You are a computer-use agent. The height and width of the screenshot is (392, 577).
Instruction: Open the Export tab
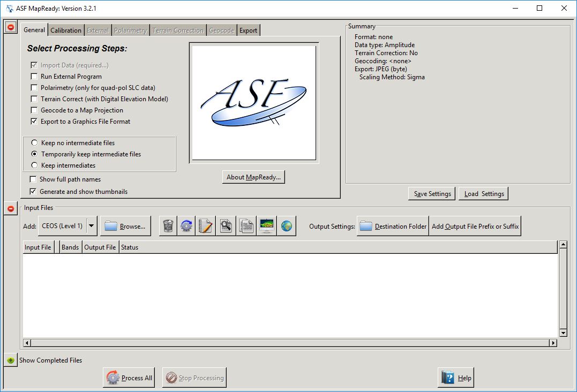click(x=249, y=30)
